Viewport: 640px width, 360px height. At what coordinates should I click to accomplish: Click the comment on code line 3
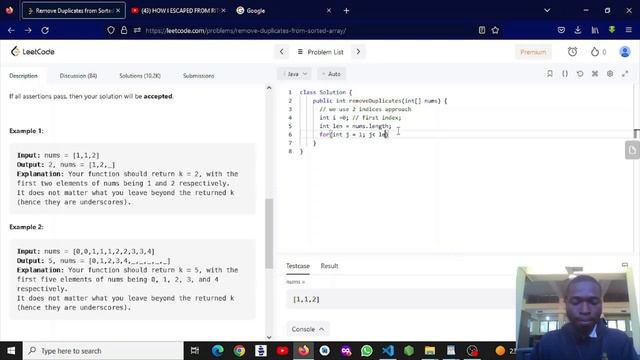(365, 109)
